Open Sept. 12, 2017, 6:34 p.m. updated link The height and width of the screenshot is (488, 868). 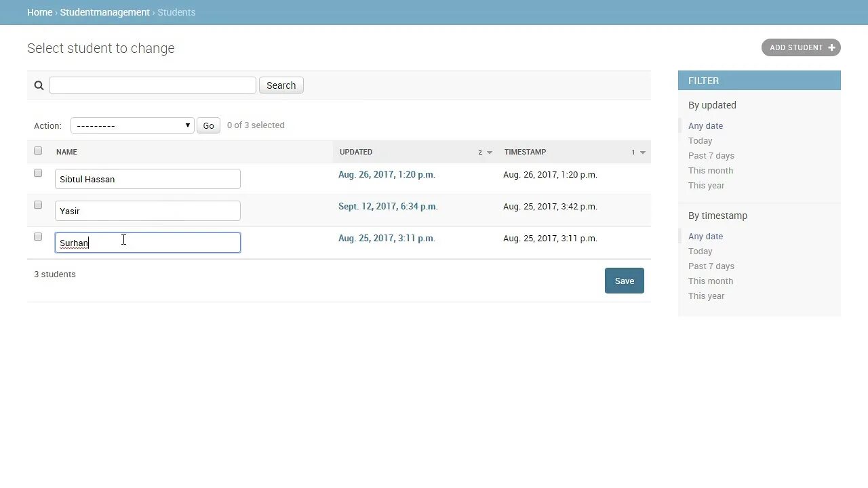point(388,206)
